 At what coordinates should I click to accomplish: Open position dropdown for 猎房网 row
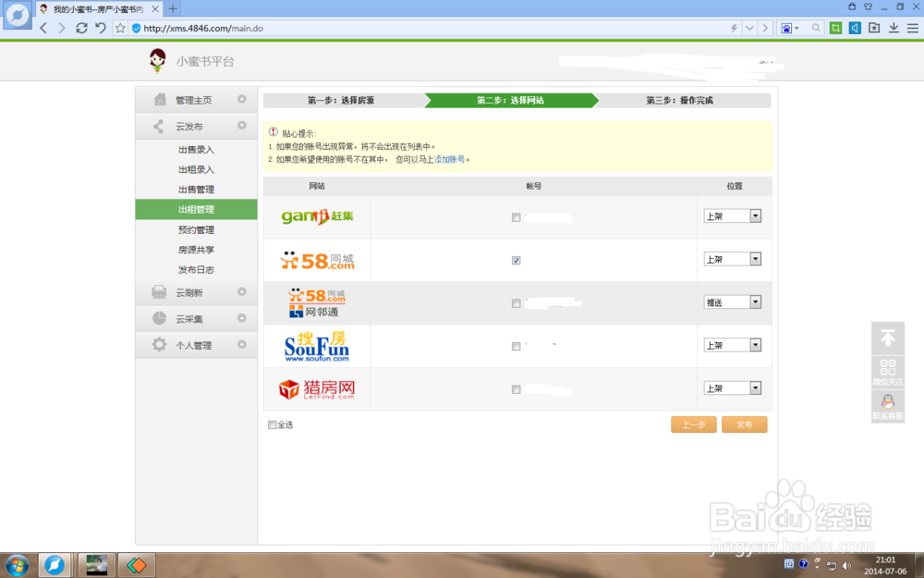(733, 388)
